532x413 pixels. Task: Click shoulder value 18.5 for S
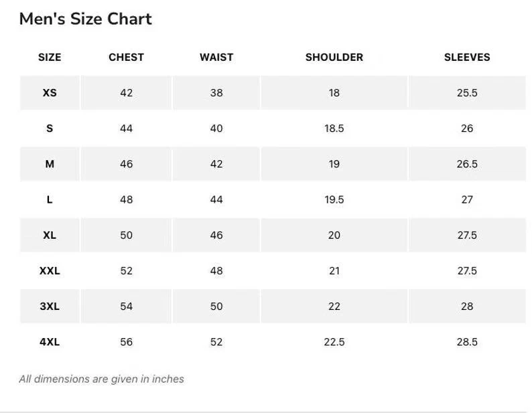click(334, 129)
